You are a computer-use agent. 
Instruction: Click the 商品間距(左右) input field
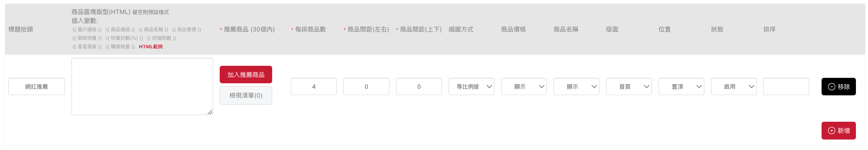click(366, 87)
